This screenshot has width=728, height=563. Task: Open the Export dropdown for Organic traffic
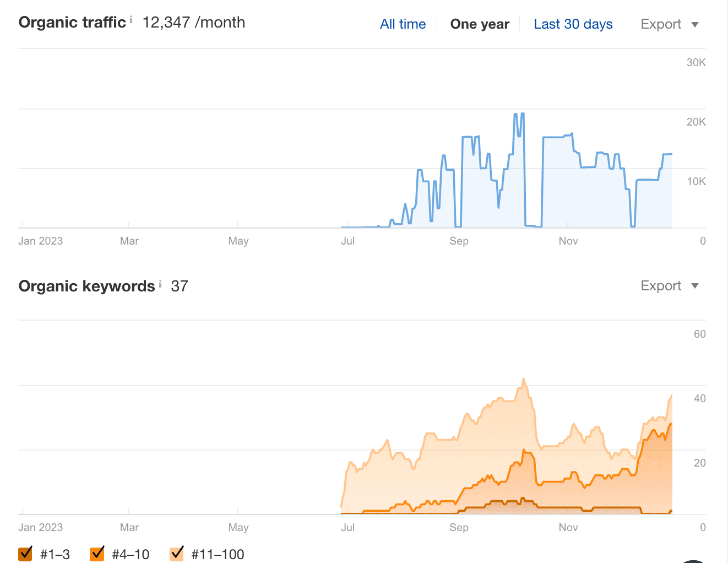670,24
